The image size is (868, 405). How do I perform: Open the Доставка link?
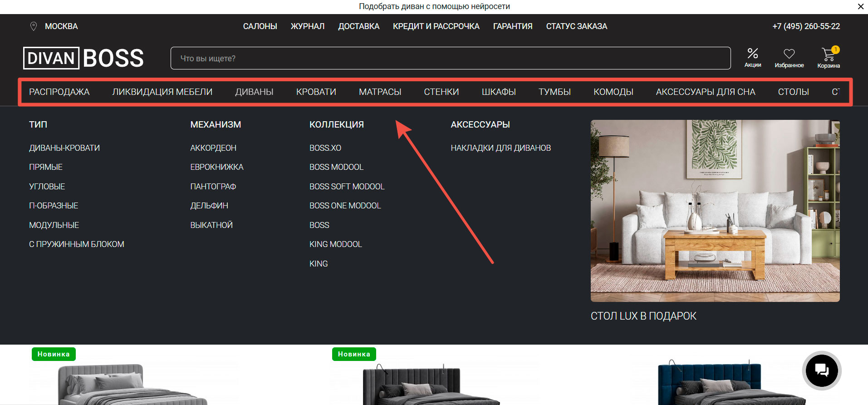pyautogui.click(x=359, y=26)
